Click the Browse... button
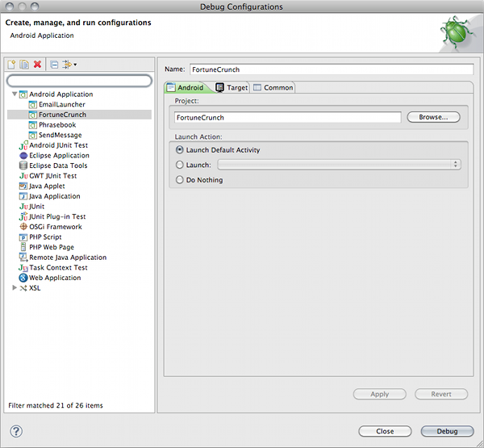Image resolution: width=484 pixels, height=448 pixels. (x=433, y=117)
